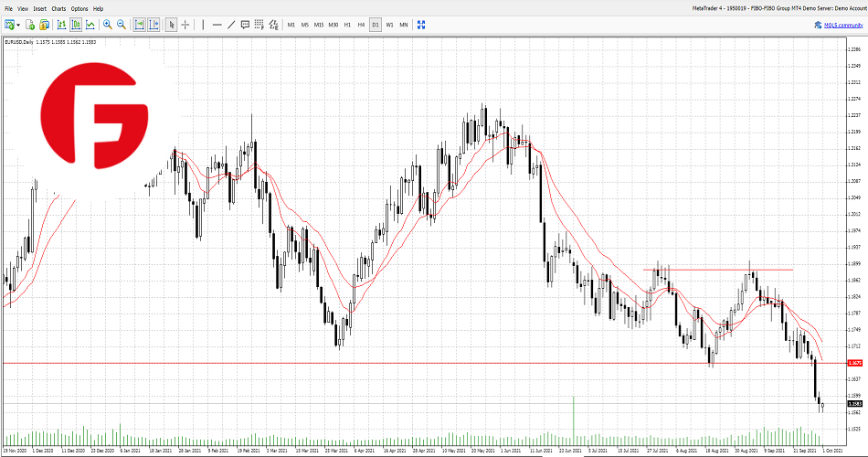Toggle the chart auto scroll button

click(x=139, y=25)
